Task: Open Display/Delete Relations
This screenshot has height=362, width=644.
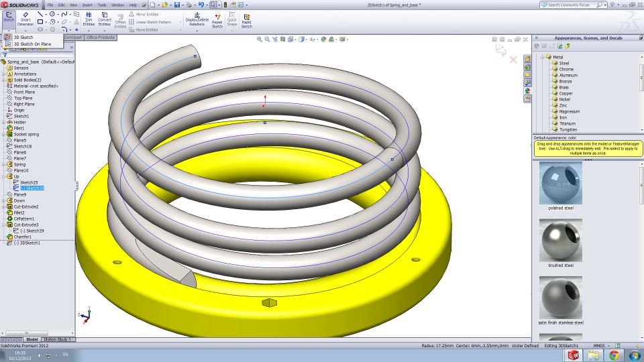Action: point(197,19)
